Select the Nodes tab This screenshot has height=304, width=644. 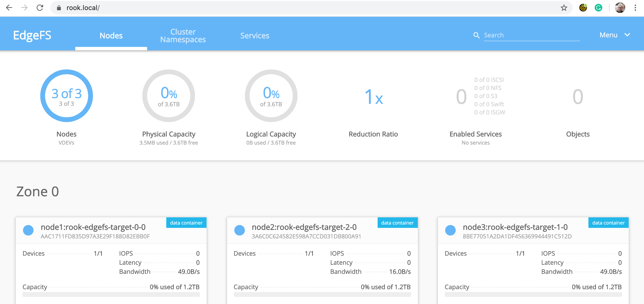(111, 35)
